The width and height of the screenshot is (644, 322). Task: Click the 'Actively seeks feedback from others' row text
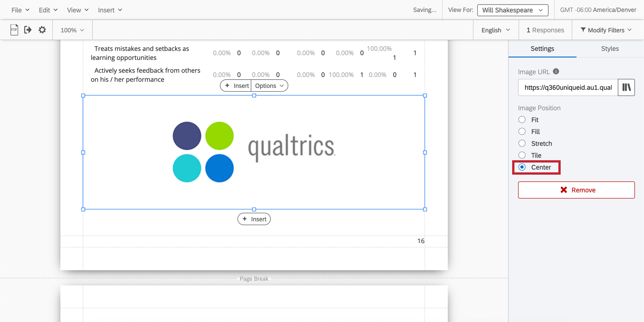click(x=145, y=75)
